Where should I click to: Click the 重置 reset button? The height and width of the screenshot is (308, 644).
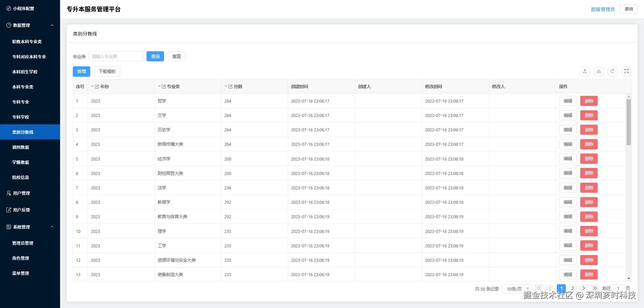pyautogui.click(x=176, y=56)
